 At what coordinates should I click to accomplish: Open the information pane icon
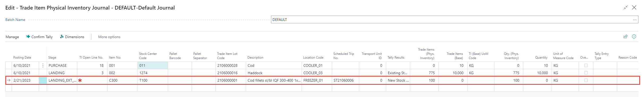[634, 37]
